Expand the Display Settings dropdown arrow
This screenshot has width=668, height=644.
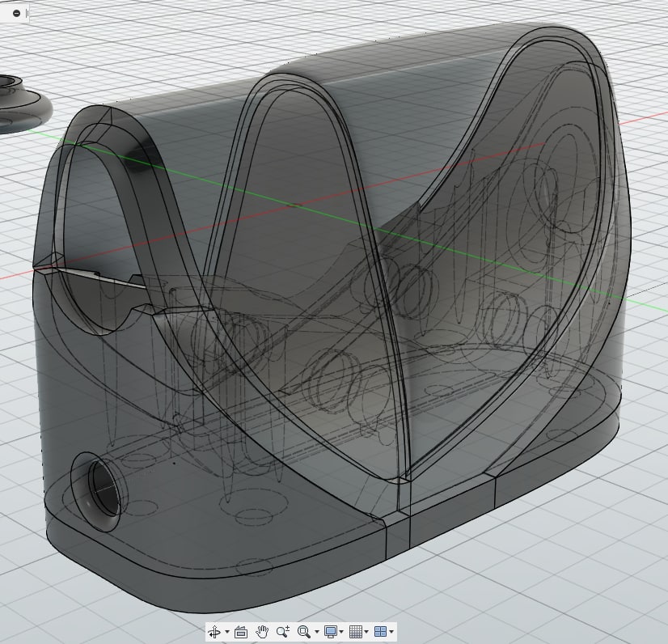pos(341,632)
